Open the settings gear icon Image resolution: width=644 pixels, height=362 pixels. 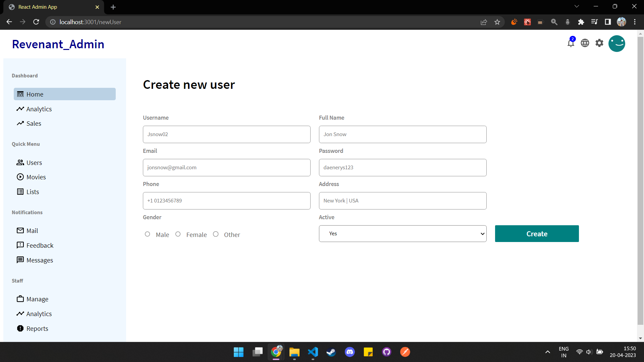[599, 43]
